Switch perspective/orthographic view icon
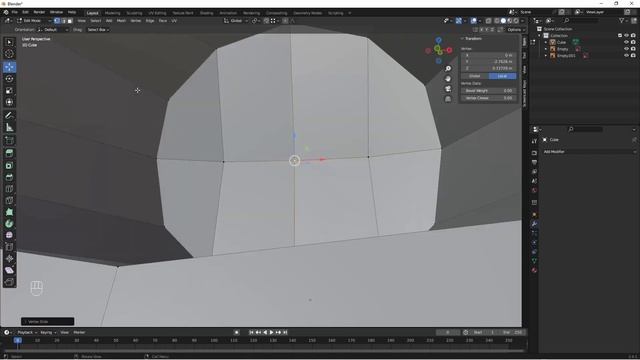Viewport: 640px width, 360px height. [448, 99]
